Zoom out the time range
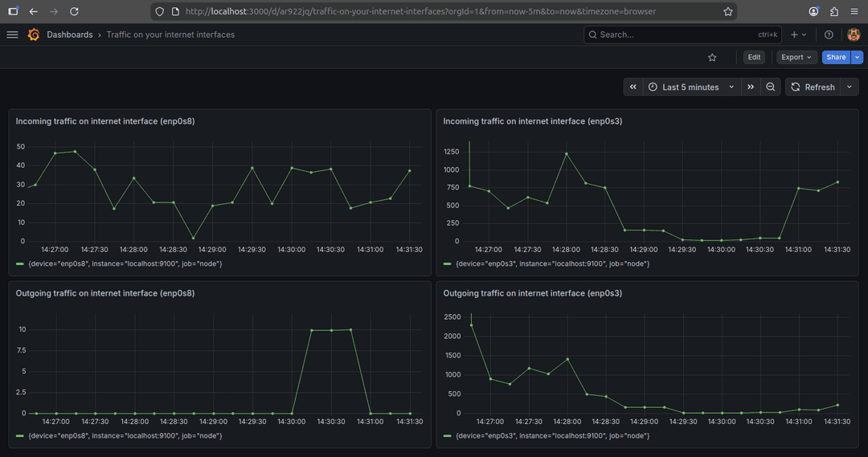868x457 pixels. coord(771,87)
